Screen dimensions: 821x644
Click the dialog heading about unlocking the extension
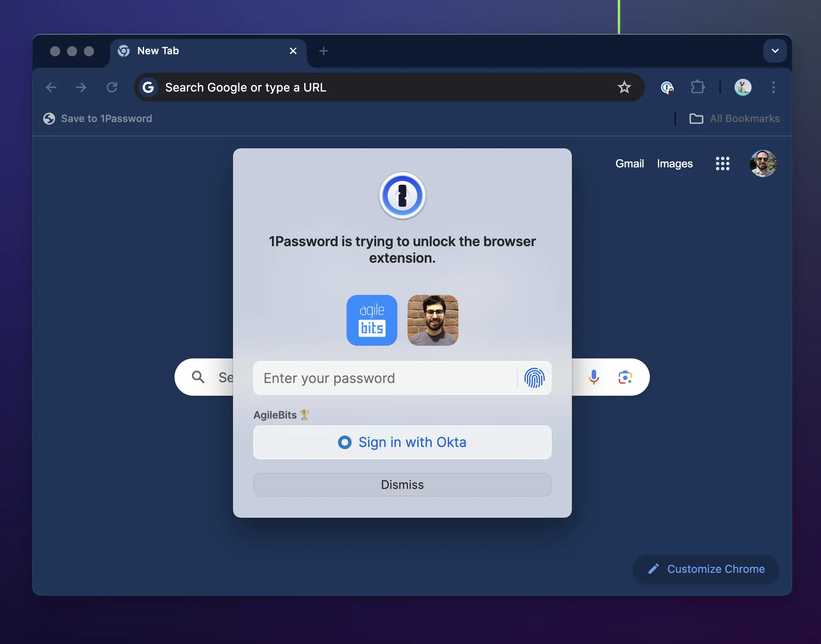tap(402, 250)
